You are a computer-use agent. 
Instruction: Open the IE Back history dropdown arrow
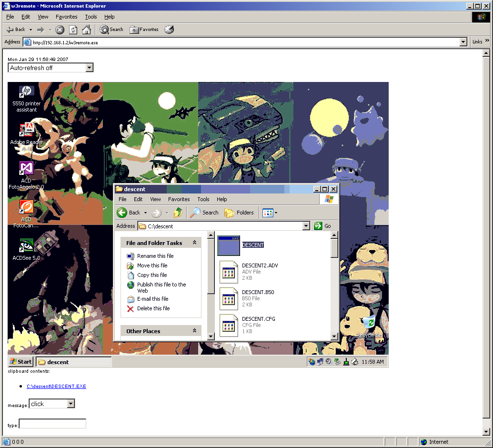click(30, 30)
